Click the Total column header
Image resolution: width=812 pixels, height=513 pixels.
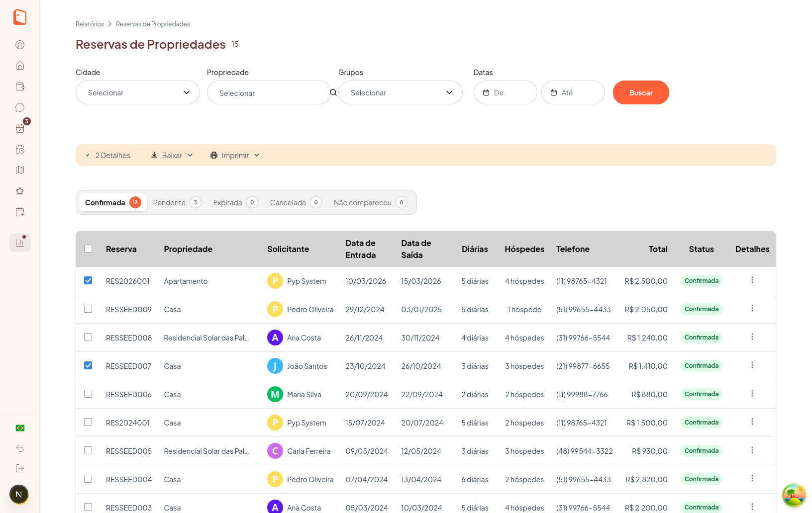tap(658, 249)
